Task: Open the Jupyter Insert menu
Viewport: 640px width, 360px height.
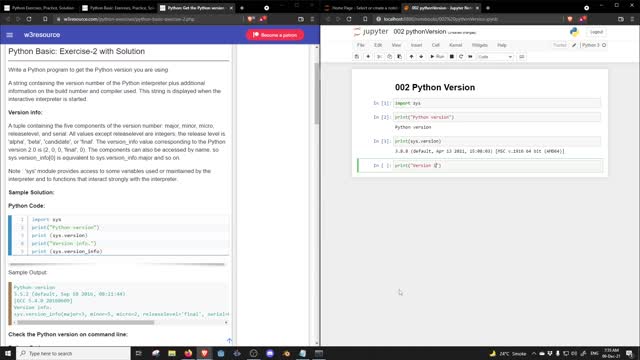Action: 416,45
